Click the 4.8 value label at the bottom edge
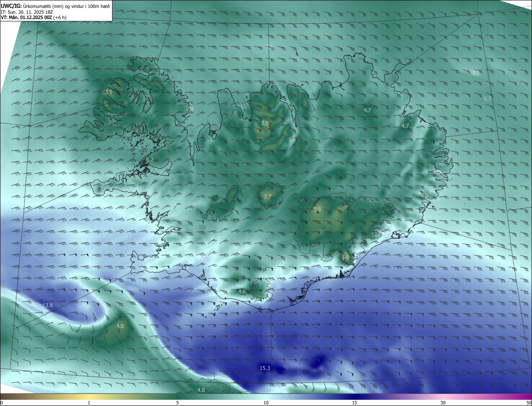Viewport: 532px width, 406px height. point(201,390)
